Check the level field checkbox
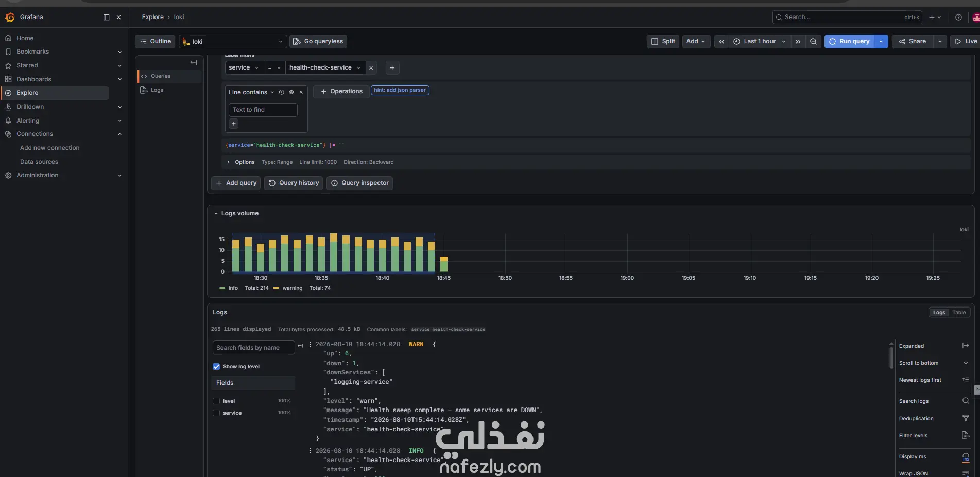This screenshot has height=477, width=980. (216, 401)
